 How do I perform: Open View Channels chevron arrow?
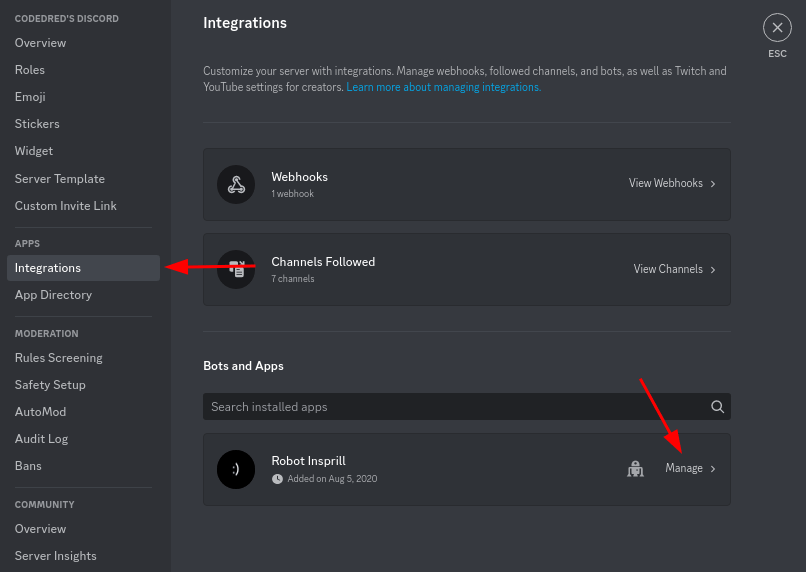(713, 269)
